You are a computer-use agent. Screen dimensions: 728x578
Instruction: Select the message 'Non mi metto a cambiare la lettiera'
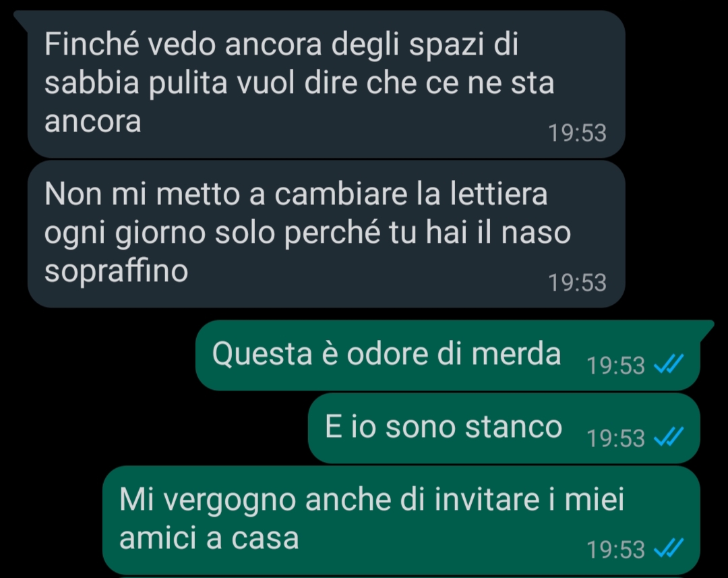click(326, 234)
